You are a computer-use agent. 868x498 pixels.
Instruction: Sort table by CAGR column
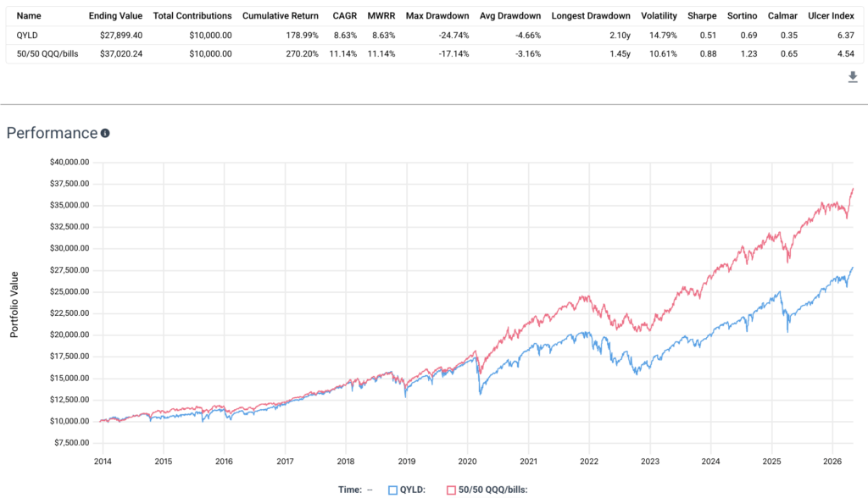click(x=344, y=16)
